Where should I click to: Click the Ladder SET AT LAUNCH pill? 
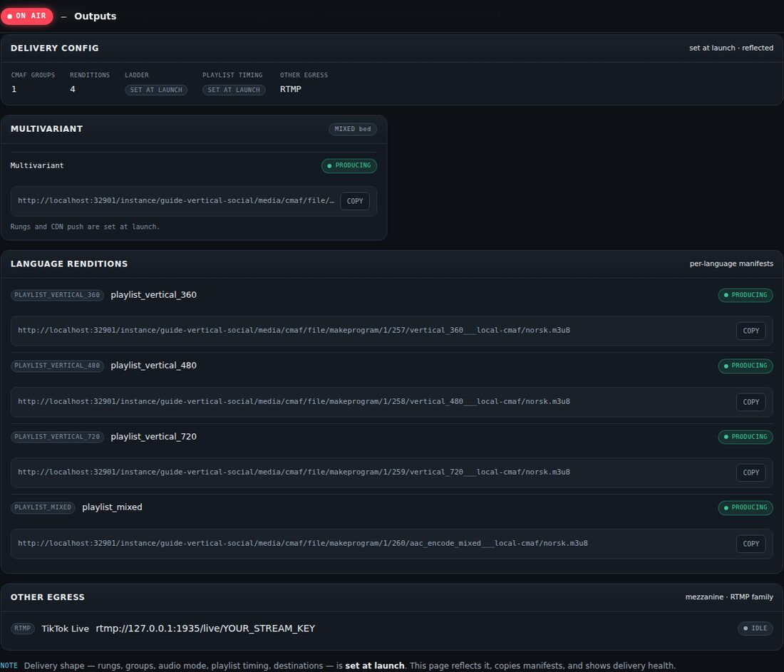click(156, 90)
